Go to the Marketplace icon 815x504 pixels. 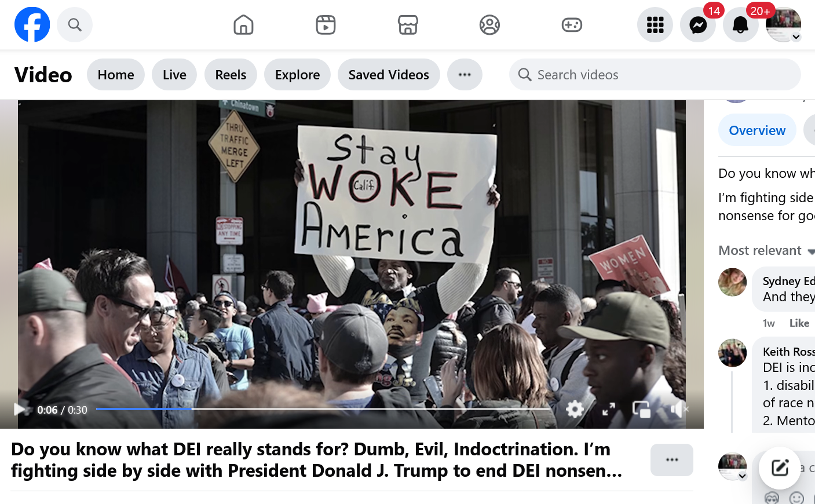coord(408,25)
